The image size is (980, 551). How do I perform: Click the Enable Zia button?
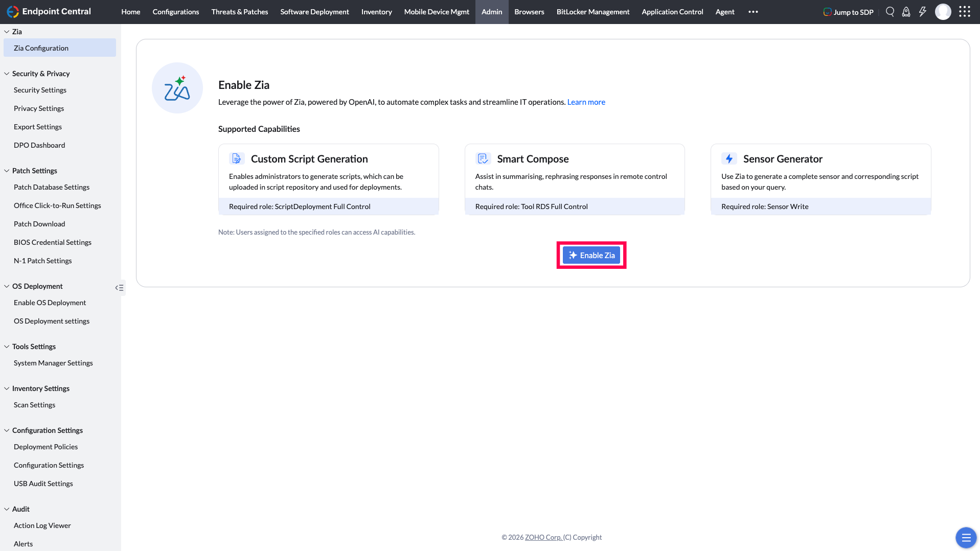(x=591, y=255)
